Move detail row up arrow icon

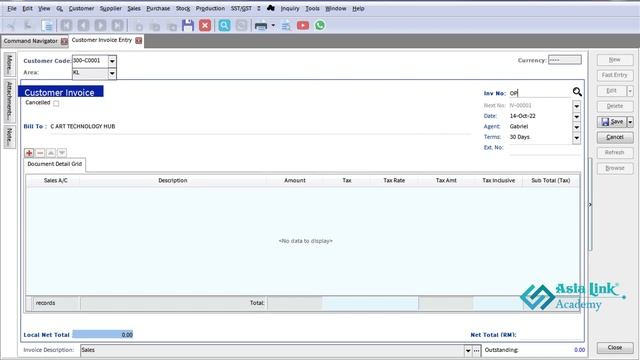pyautogui.click(x=51, y=153)
